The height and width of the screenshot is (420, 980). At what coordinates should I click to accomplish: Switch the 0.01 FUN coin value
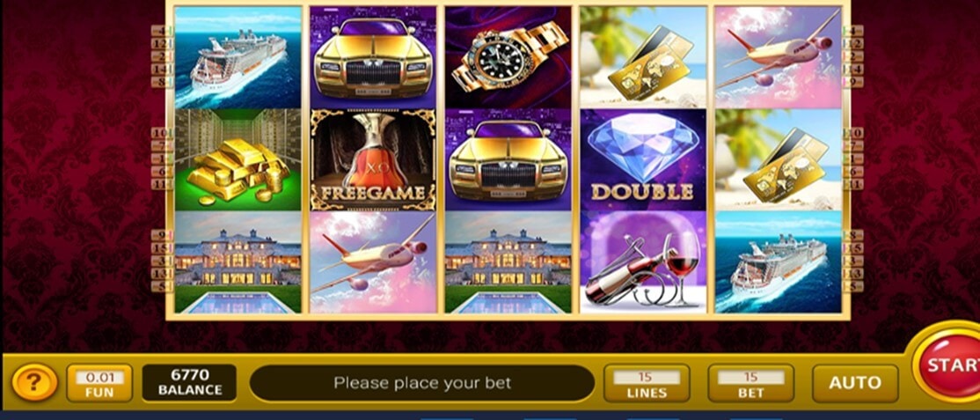click(x=99, y=383)
